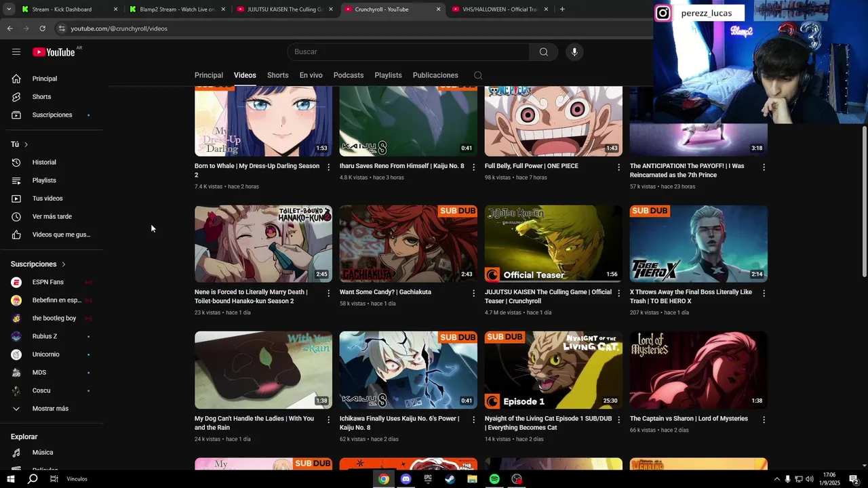Open the Publicaciones channel tab

[x=435, y=75]
